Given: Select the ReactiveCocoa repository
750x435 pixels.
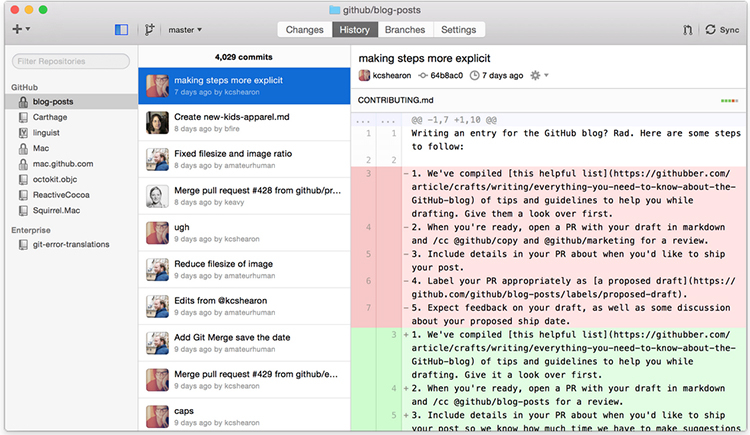Looking at the screenshot, I should click(71, 195).
